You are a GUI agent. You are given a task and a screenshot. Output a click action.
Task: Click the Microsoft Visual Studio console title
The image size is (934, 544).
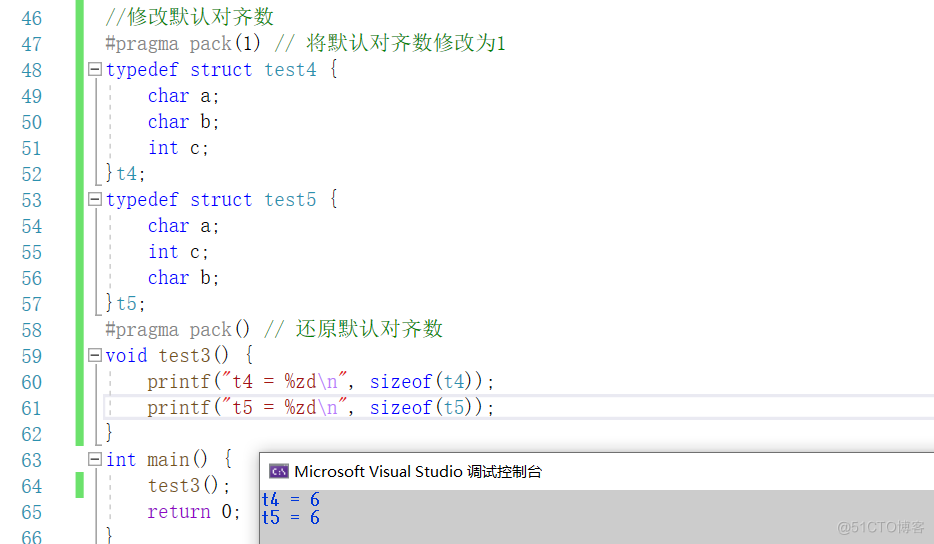pos(418,471)
